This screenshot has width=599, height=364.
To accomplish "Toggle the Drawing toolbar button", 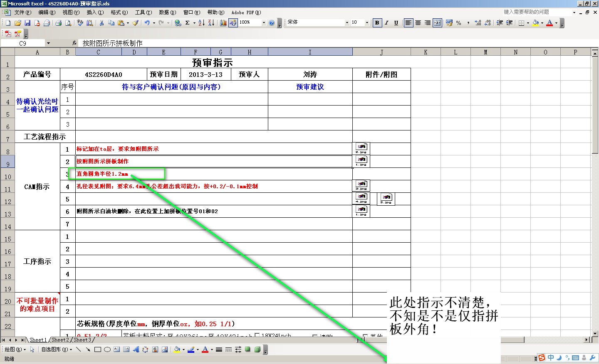I will point(233,23).
